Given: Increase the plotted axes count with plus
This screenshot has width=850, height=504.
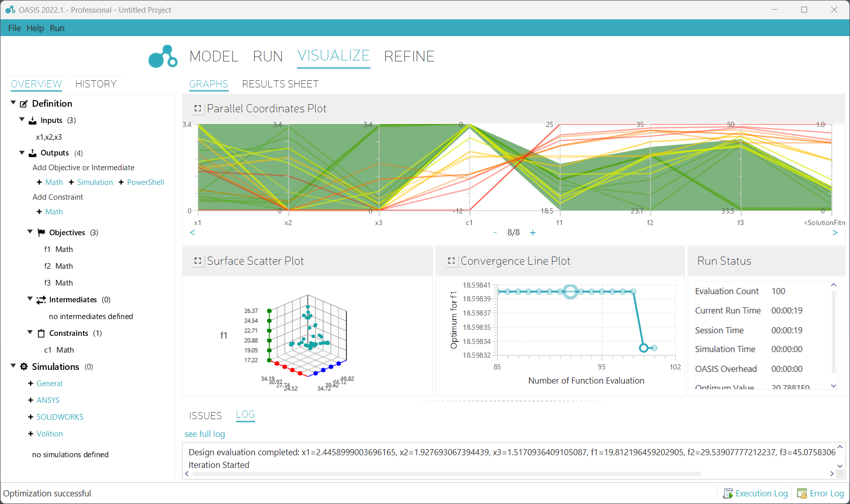Looking at the screenshot, I should click(x=533, y=233).
